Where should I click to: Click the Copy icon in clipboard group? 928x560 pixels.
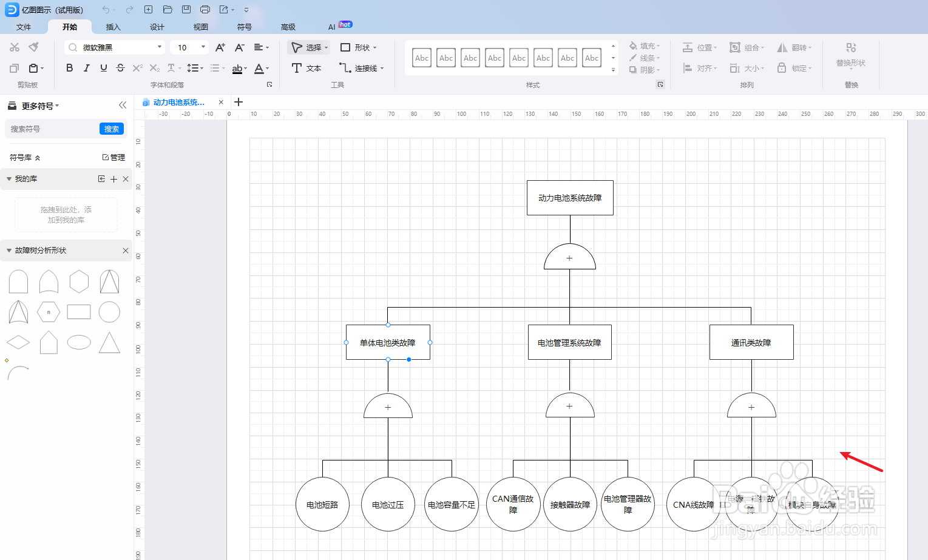tap(15, 68)
